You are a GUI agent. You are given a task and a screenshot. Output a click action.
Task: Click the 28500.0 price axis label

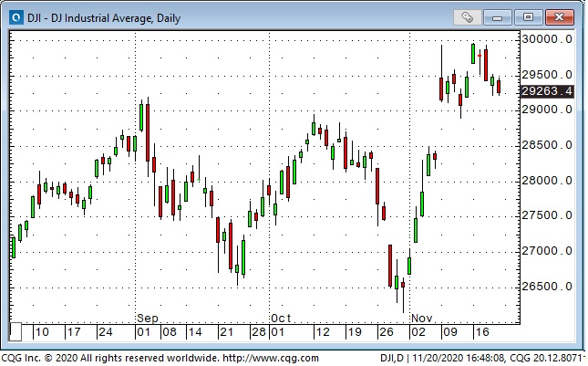point(547,145)
